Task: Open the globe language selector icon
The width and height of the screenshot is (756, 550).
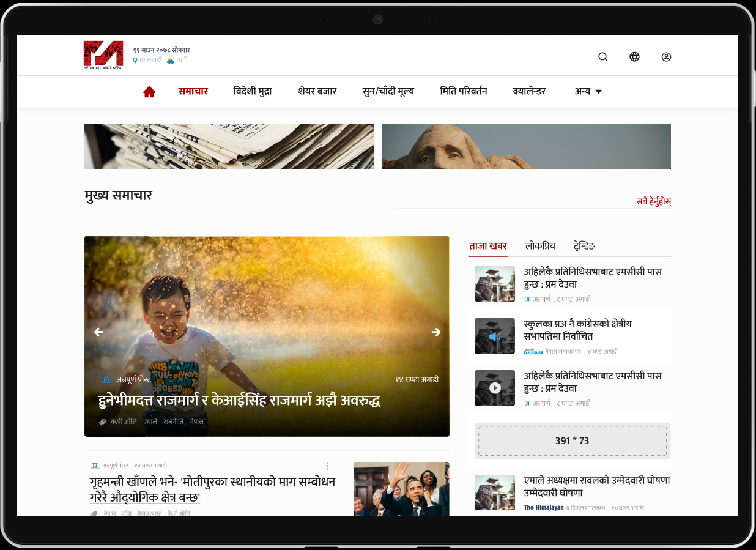Action: click(634, 57)
